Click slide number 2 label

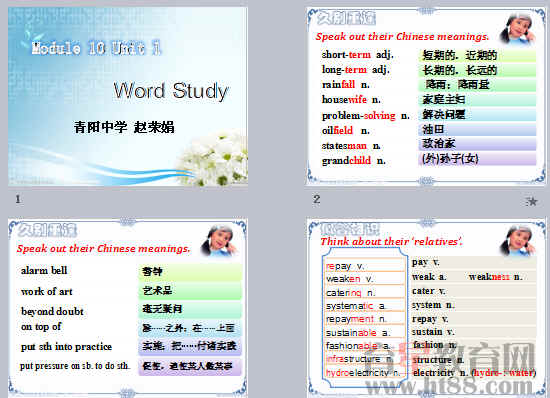(x=316, y=199)
